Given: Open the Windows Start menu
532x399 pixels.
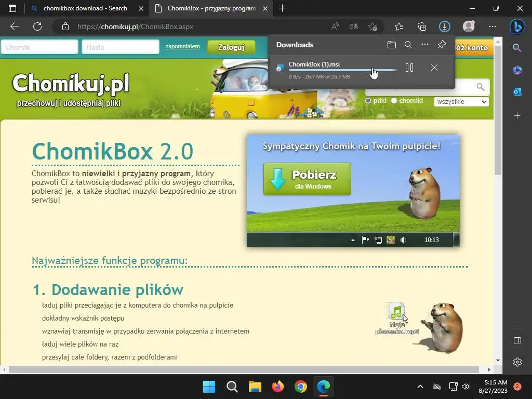Looking at the screenshot, I should coord(209,387).
